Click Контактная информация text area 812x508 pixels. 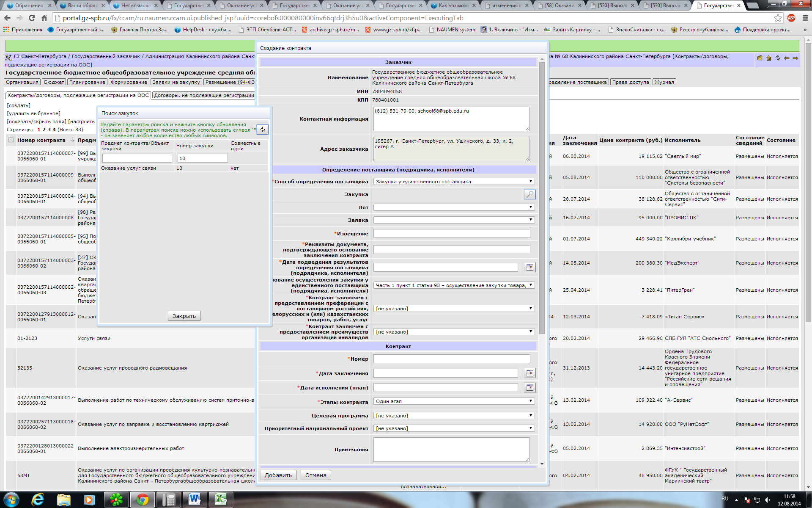tap(451, 119)
